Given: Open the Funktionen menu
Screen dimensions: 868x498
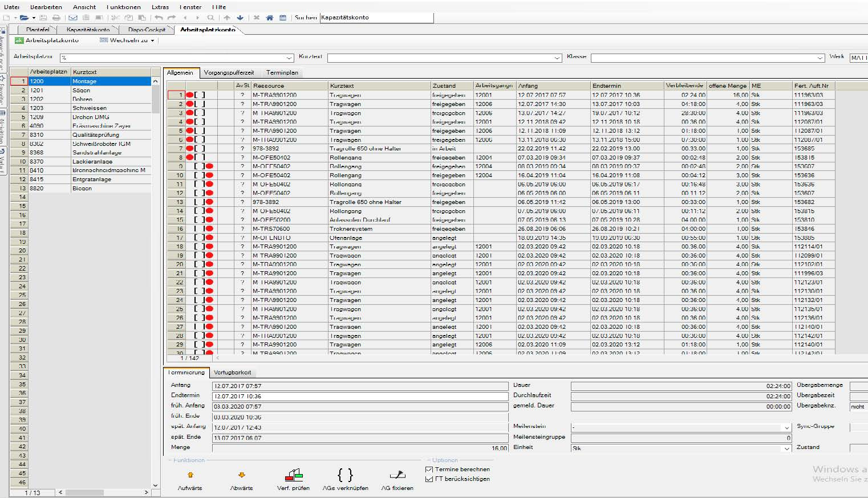Looking at the screenshot, I should [123, 7].
